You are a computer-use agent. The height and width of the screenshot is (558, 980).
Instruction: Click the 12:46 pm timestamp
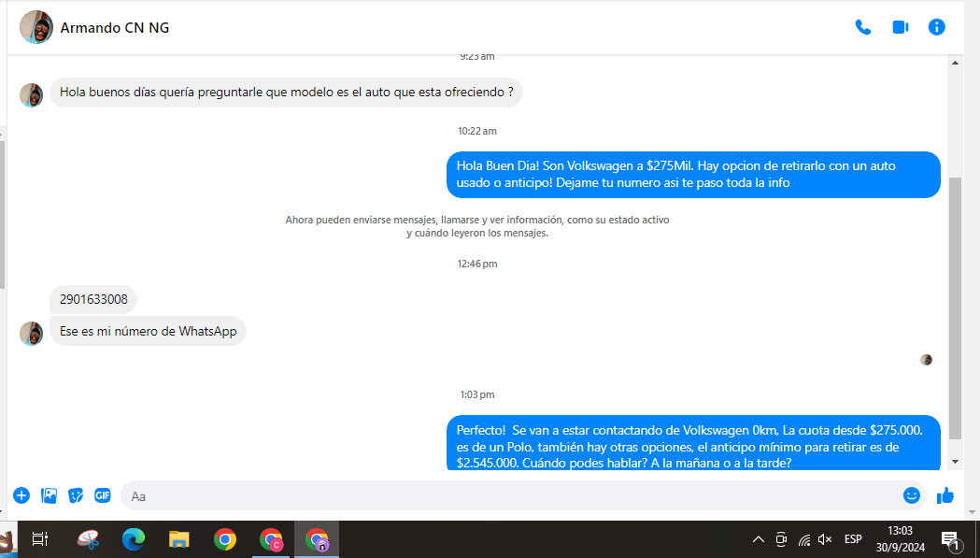pos(477,264)
